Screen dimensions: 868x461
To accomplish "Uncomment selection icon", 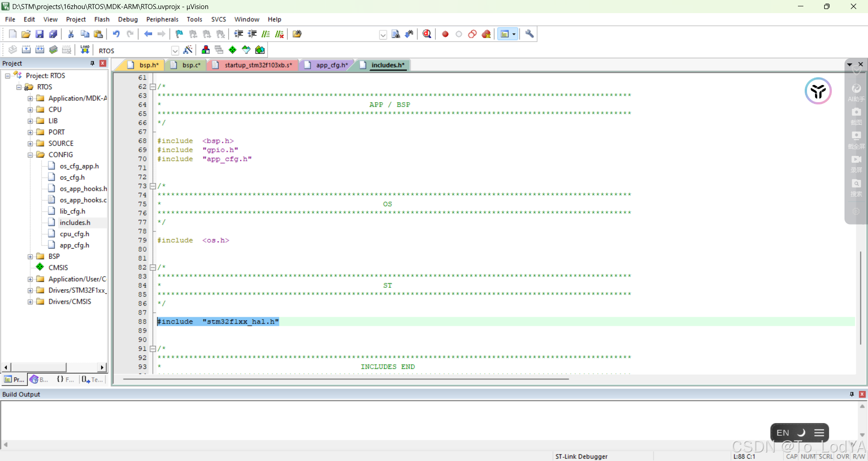I will (279, 34).
